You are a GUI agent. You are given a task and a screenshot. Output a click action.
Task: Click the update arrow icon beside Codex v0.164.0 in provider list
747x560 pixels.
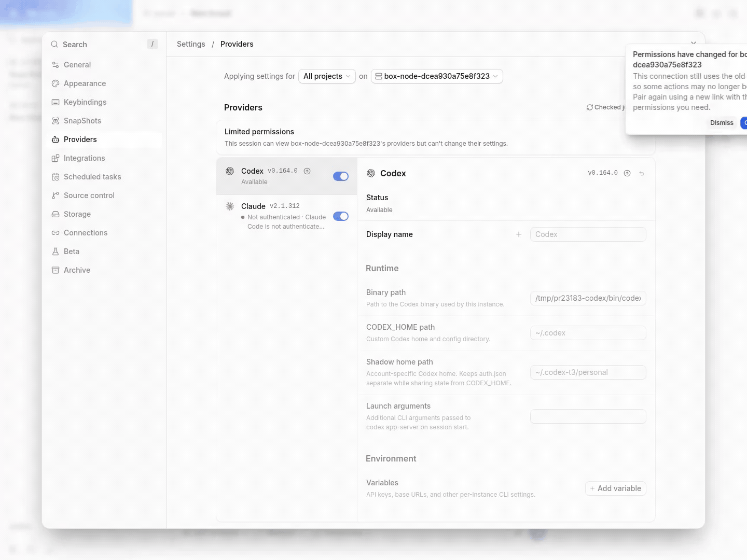(x=307, y=171)
